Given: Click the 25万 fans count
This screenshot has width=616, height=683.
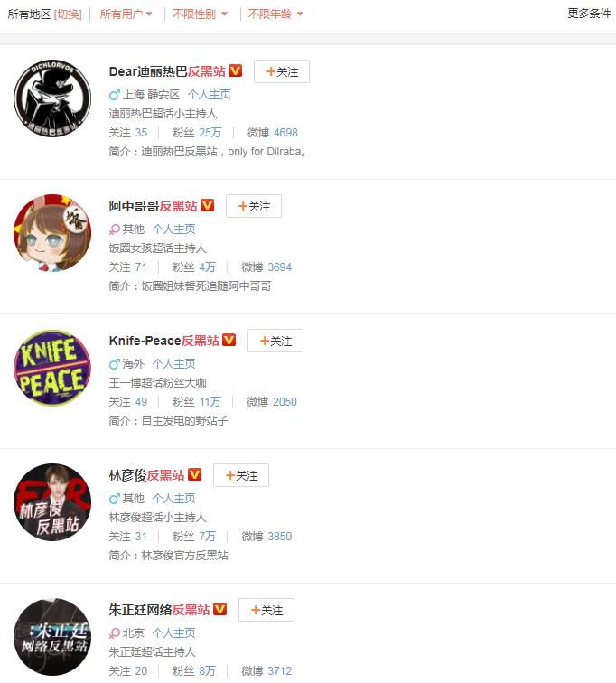Looking at the screenshot, I should tap(210, 133).
